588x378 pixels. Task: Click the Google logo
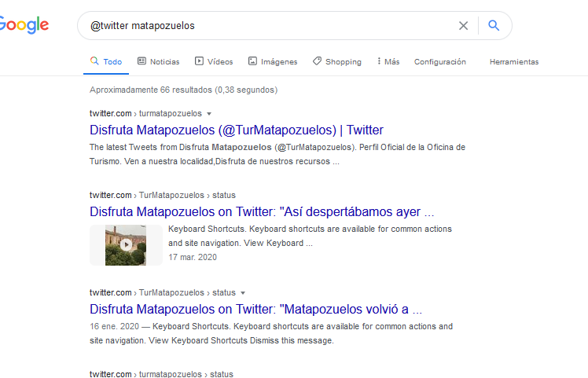tap(24, 25)
